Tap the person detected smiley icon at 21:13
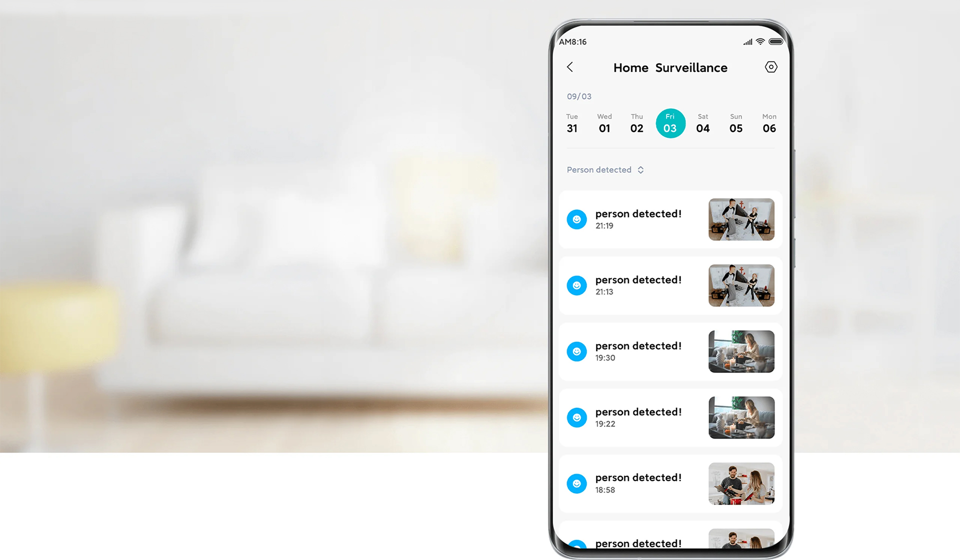The width and height of the screenshot is (960, 560). [x=577, y=284]
